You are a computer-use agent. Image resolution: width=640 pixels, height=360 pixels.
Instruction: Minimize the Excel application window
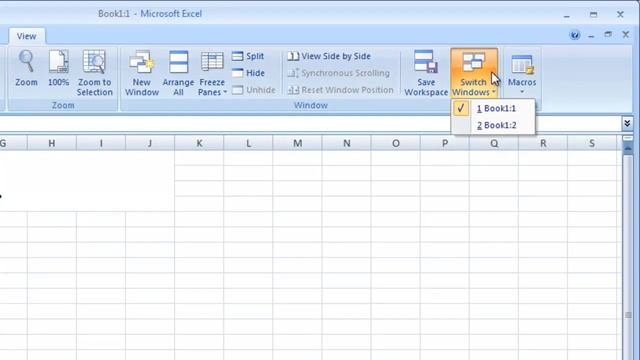tap(567, 15)
